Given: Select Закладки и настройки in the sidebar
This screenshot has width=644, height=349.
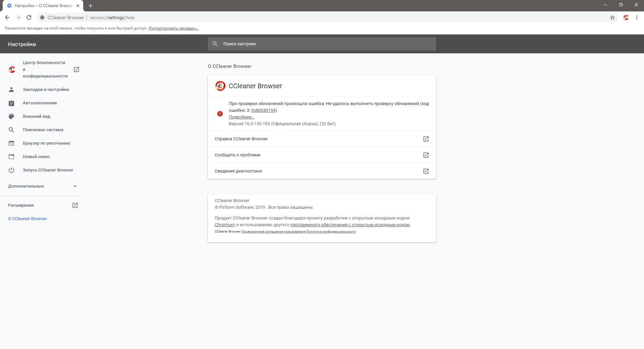Looking at the screenshot, I should tap(46, 90).
